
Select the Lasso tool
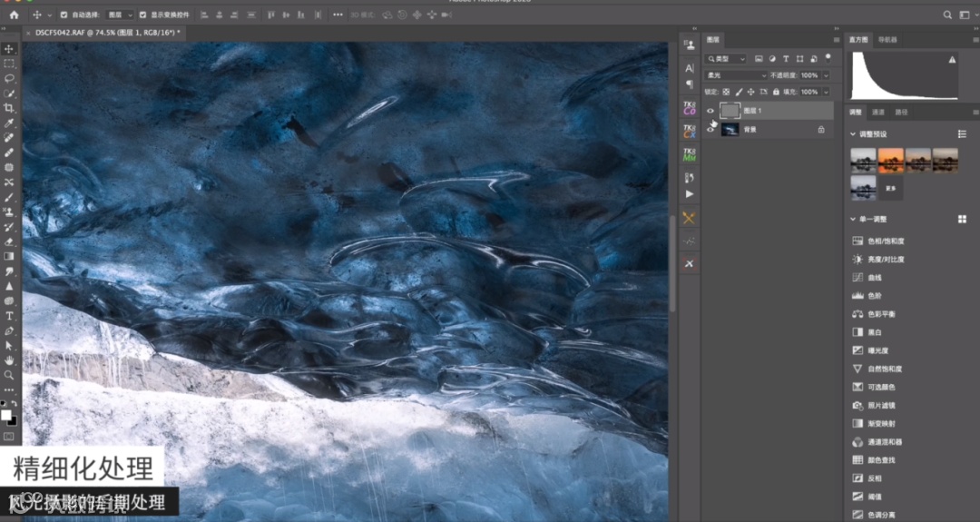[9, 78]
